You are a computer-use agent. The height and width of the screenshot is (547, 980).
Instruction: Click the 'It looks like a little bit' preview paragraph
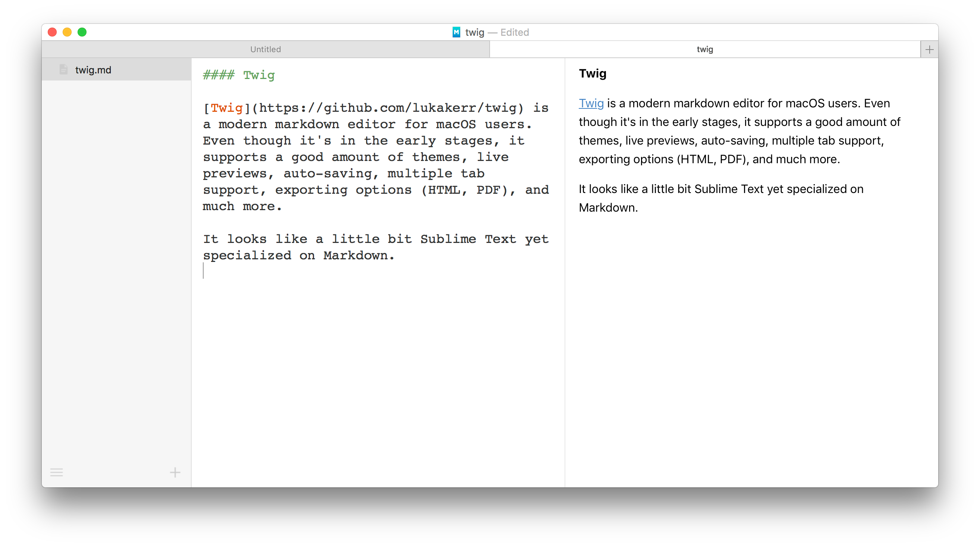[x=721, y=198]
